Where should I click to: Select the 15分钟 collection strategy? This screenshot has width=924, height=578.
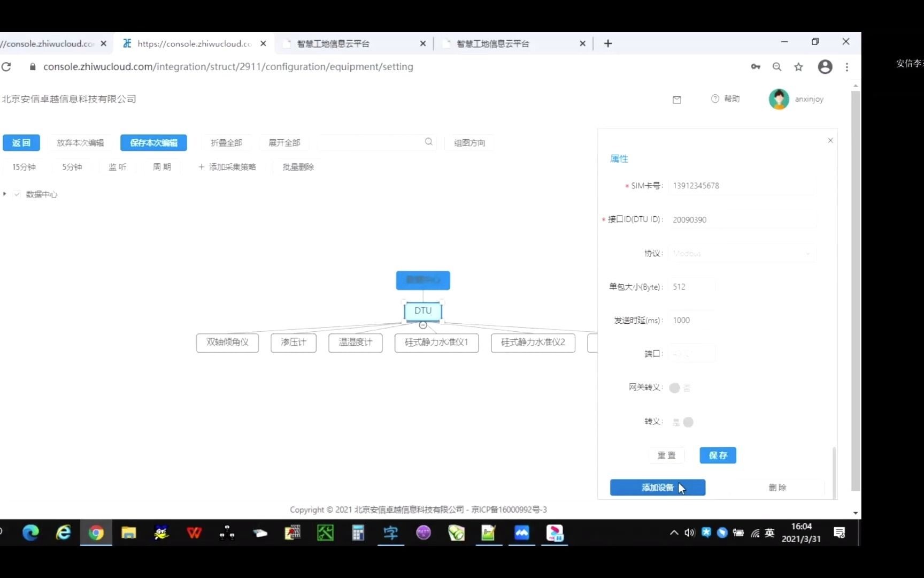point(24,167)
